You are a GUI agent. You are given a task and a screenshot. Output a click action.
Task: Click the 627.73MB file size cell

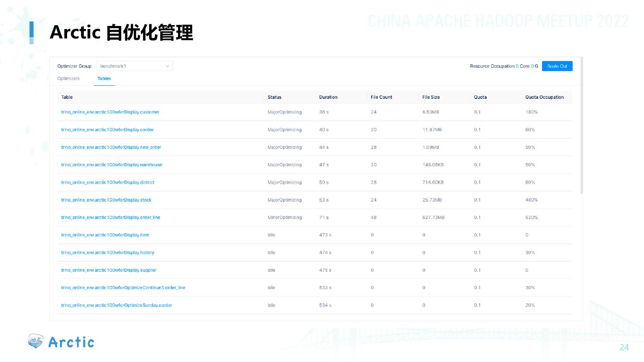point(433,218)
